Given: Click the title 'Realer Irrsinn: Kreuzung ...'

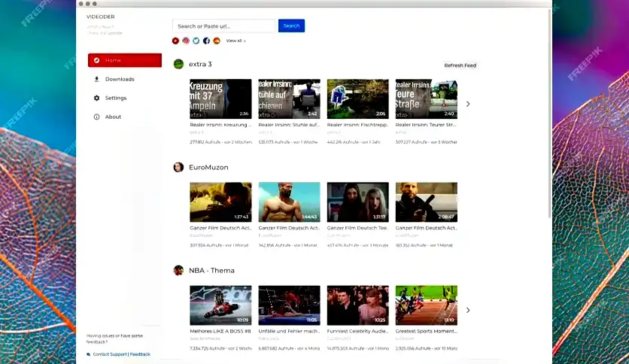Looking at the screenshot, I should [220, 125].
